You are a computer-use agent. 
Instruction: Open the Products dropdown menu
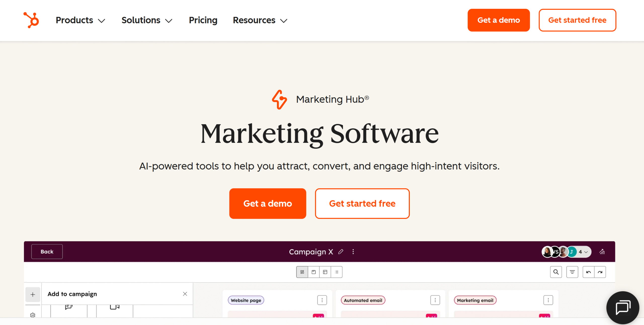click(80, 20)
